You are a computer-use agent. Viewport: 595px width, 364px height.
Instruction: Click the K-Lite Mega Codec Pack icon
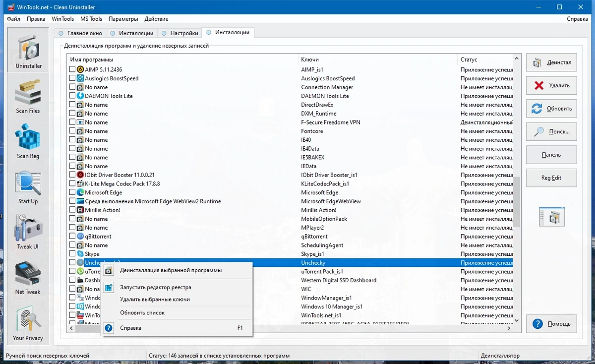(80, 183)
